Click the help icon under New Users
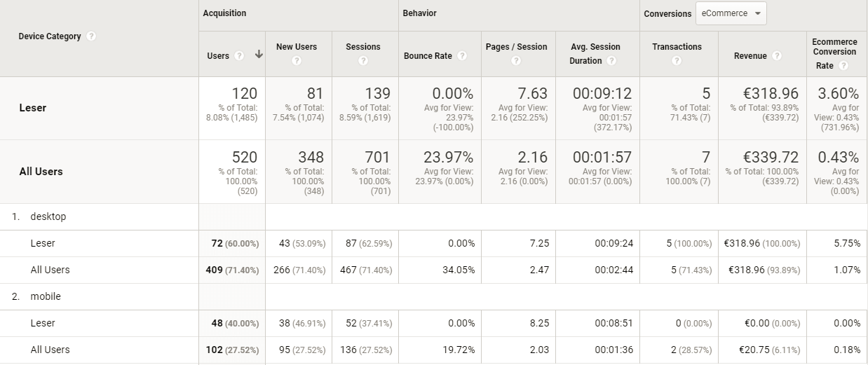 pos(297,61)
